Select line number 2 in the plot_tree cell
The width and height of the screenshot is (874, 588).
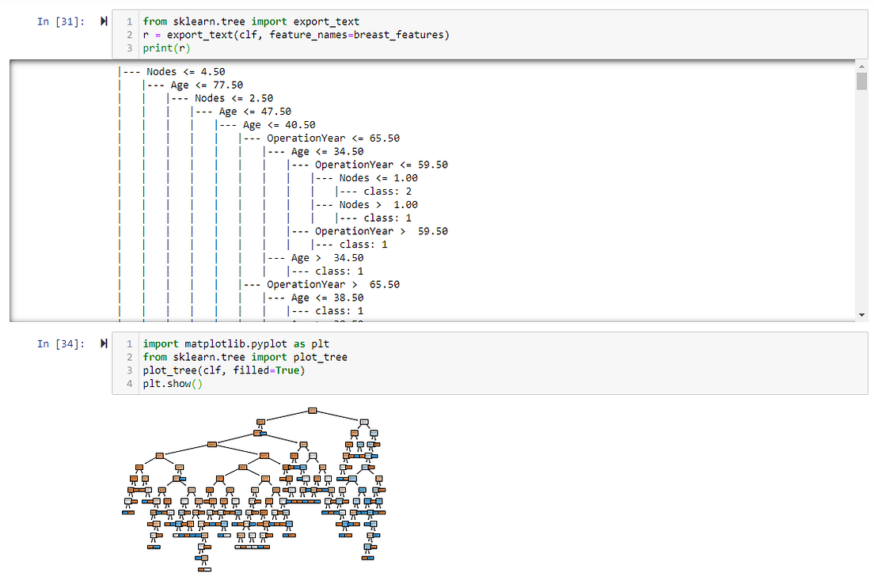point(129,357)
